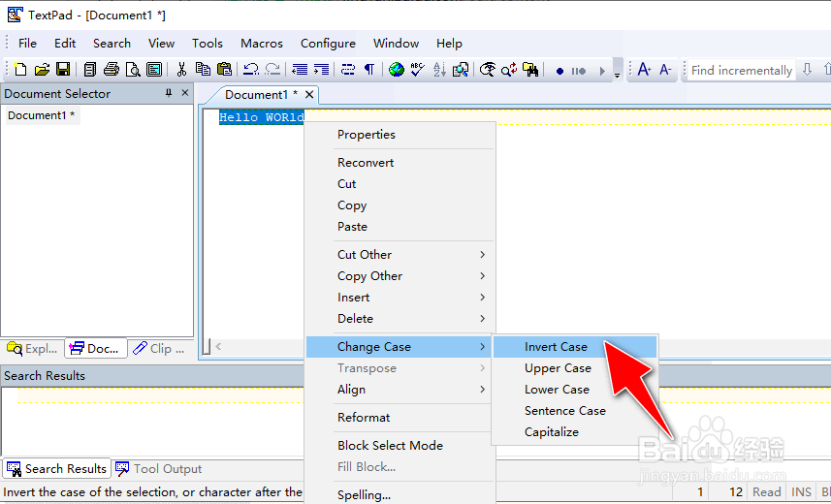Click the Manage Files toolbar icon
This screenshot has width=831, height=504.
point(90,70)
